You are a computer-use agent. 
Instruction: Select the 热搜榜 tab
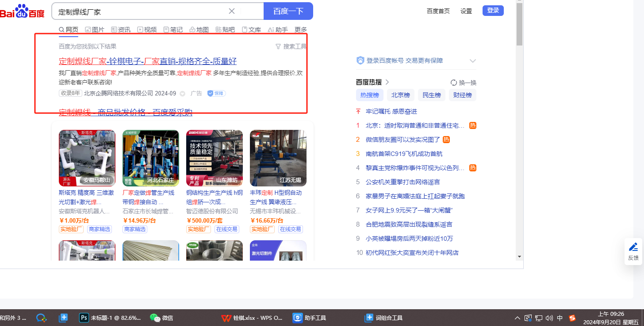tap(370, 95)
